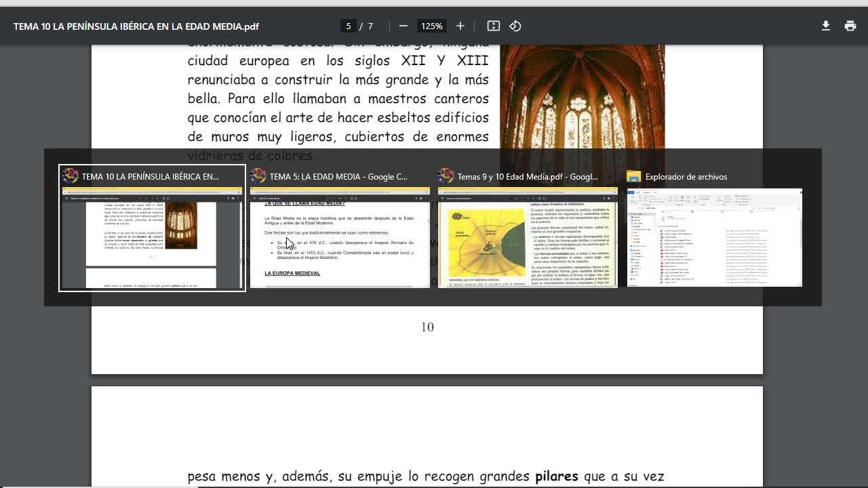Switch to the Explorador de archivos preview
The width and height of the screenshot is (868, 488).
click(x=715, y=237)
